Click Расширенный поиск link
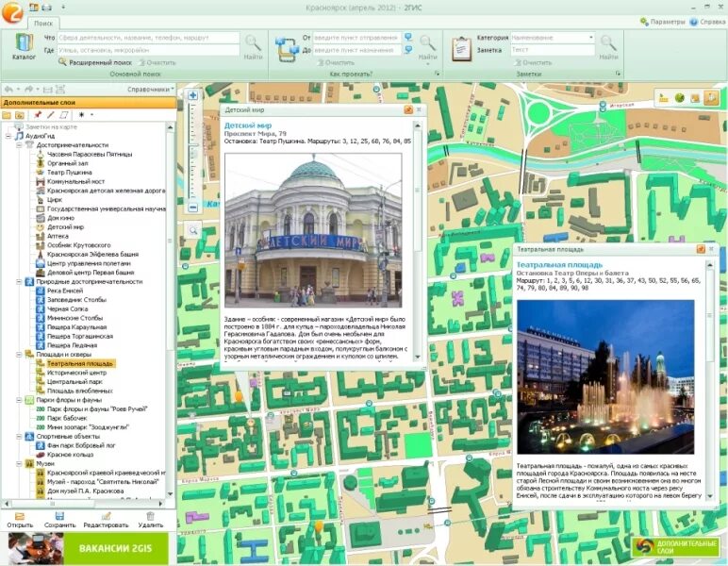The image size is (728, 566). coord(95,62)
